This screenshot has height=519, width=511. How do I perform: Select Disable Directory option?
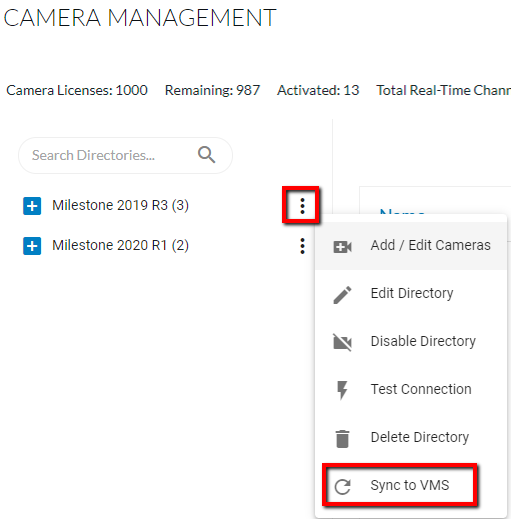(x=411, y=341)
